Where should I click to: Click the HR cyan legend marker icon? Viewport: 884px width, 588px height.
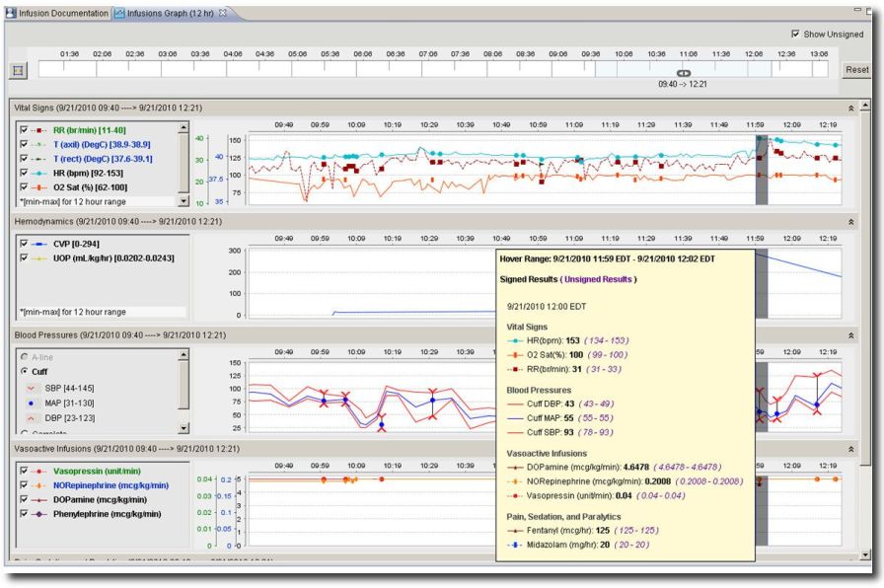click(38, 173)
